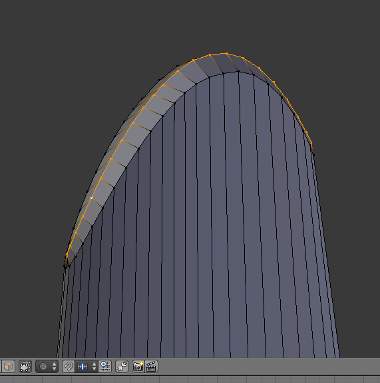This screenshot has height=383, width=380.
Task: Open the snap element type dropdown
Action: click(x=86, y=367)
